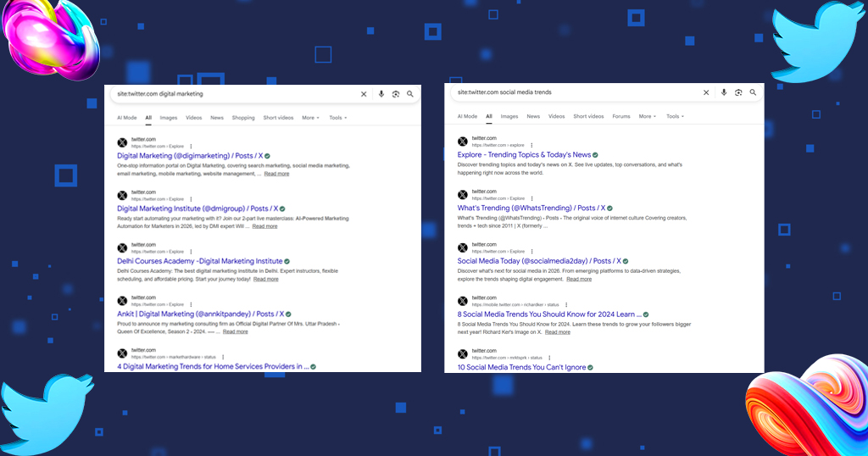Viewport: 868px width, 456px height.
Task: Open options menu for Social Media Today result
Action: click(532, 251)
